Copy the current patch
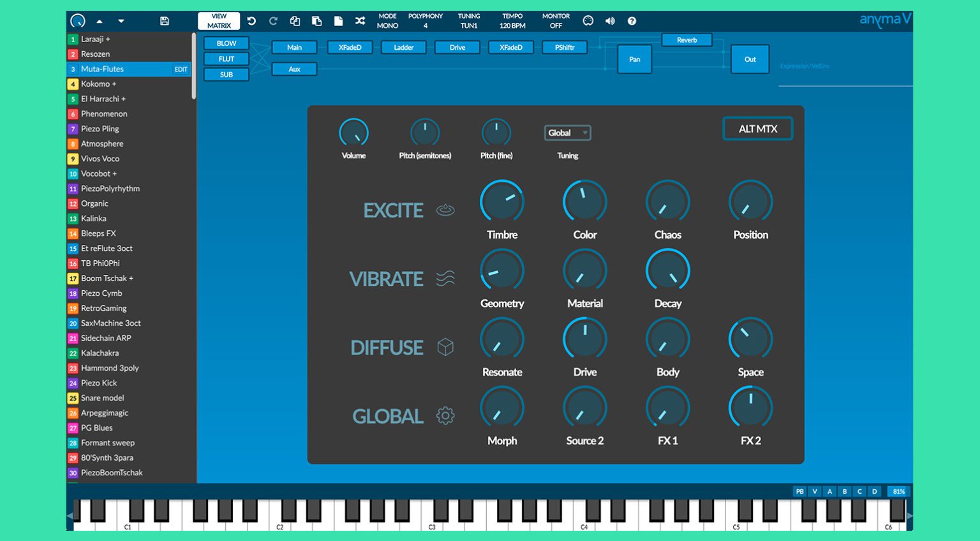The height and width of the screenshot is (541, 980). click(x=295, y=21)
